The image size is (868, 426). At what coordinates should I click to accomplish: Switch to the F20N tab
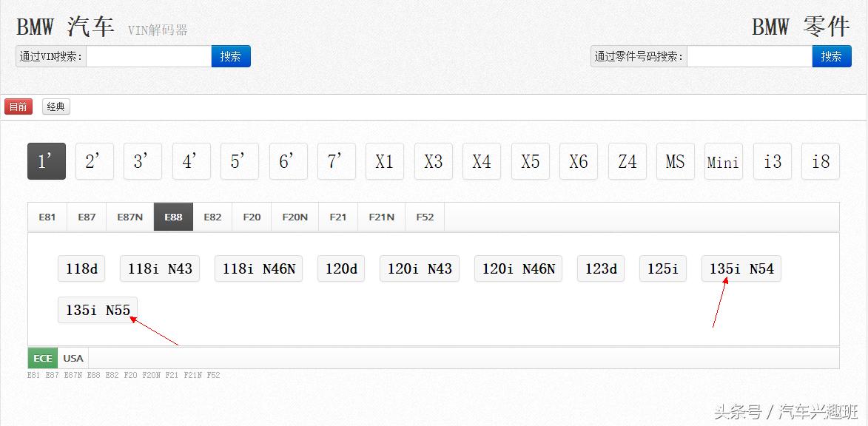tap(295, 217)
